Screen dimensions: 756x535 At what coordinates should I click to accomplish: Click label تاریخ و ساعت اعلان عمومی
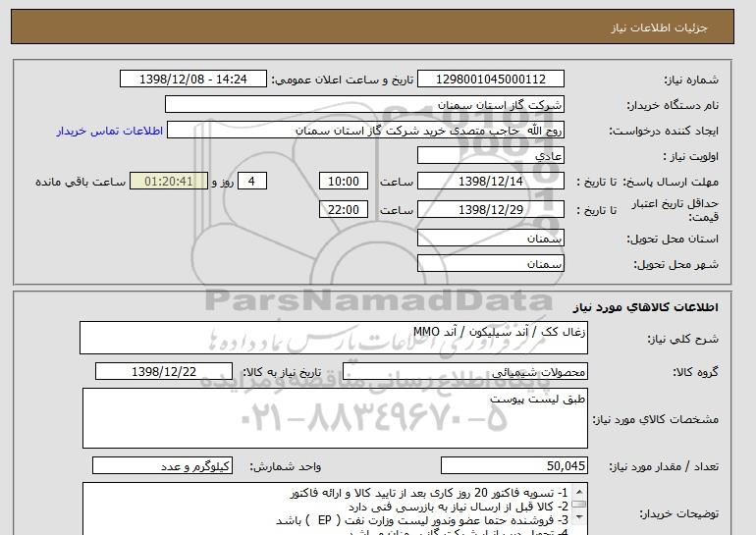[343, 80]
